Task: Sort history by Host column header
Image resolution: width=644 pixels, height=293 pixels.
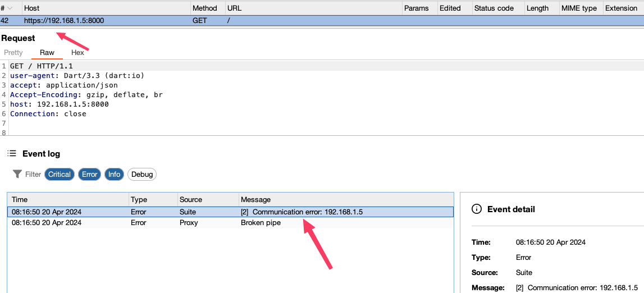Action: 32,8
